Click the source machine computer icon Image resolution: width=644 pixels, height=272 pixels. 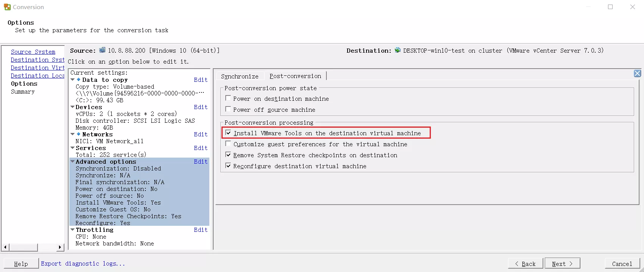pos(102,50)
